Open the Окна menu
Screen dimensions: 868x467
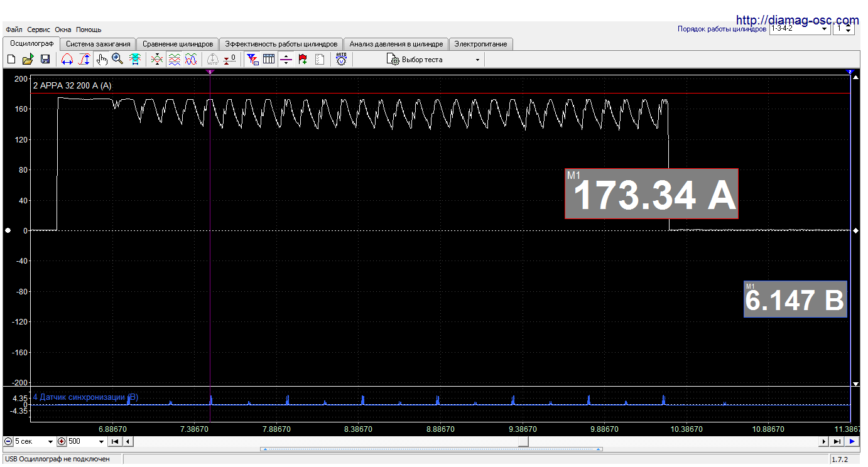click(63, 30)
